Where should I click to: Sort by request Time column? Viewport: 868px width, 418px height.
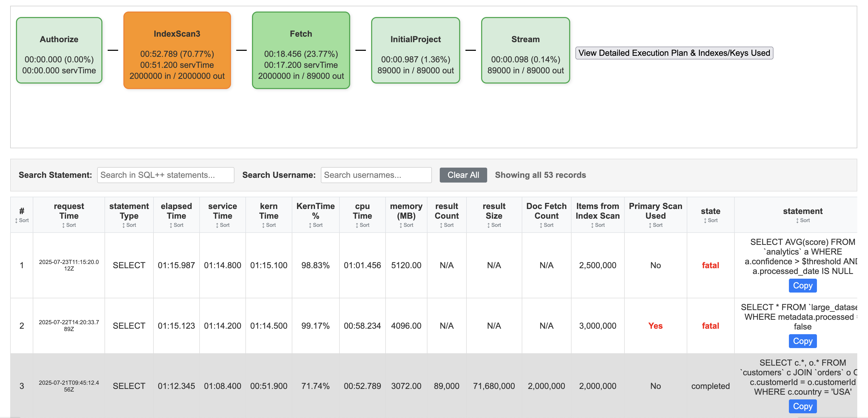click(x=69, y=225)
